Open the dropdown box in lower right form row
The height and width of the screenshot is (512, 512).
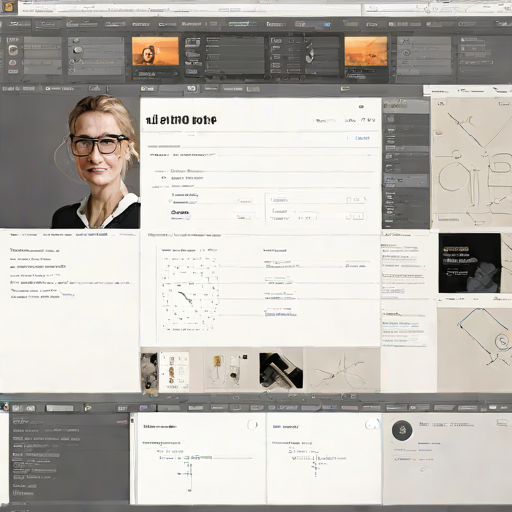click(358, 217)
